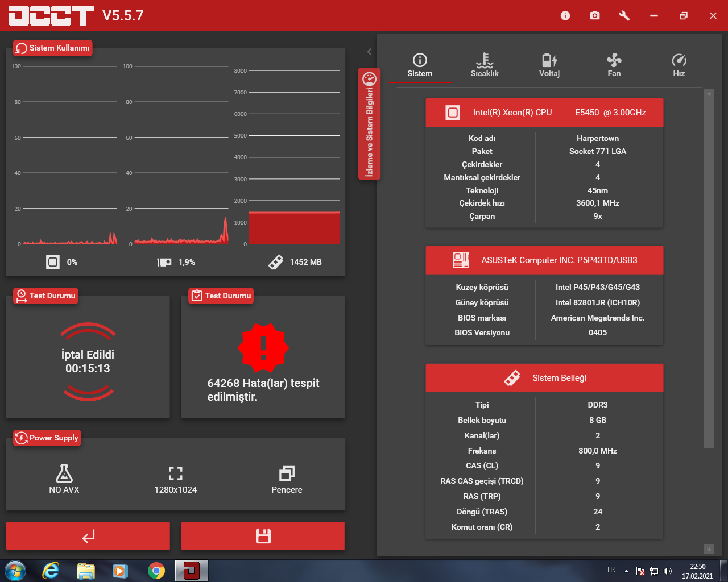Click the OCCT taskbar button
728x582 pixels.
coord(192,571)
